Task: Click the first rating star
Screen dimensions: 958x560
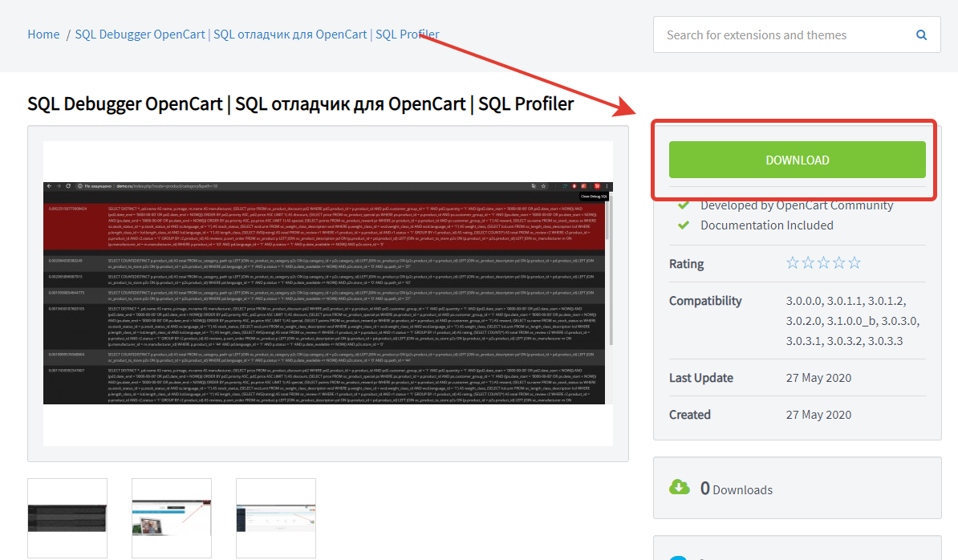Action: [793, 263]
